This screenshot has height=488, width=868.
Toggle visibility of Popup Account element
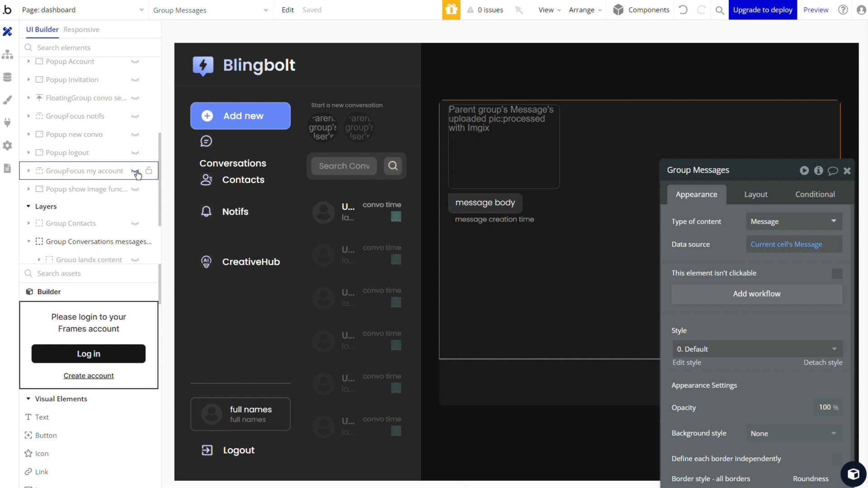135,61
